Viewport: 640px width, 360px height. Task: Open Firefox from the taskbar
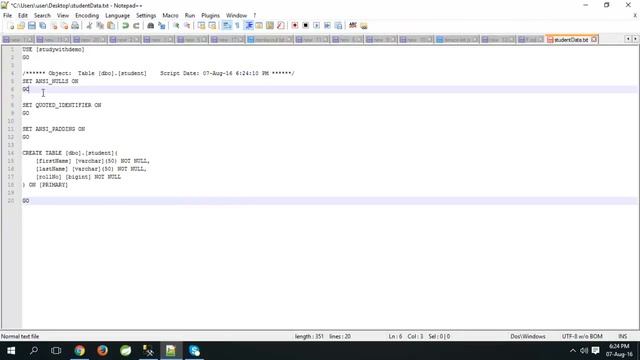click(x=102, y=351)
